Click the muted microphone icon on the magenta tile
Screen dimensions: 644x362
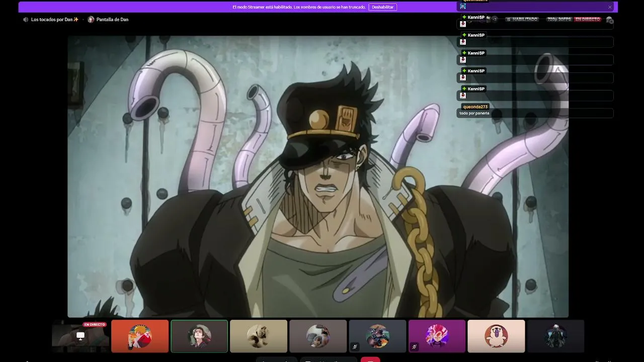tap(415, 346)
